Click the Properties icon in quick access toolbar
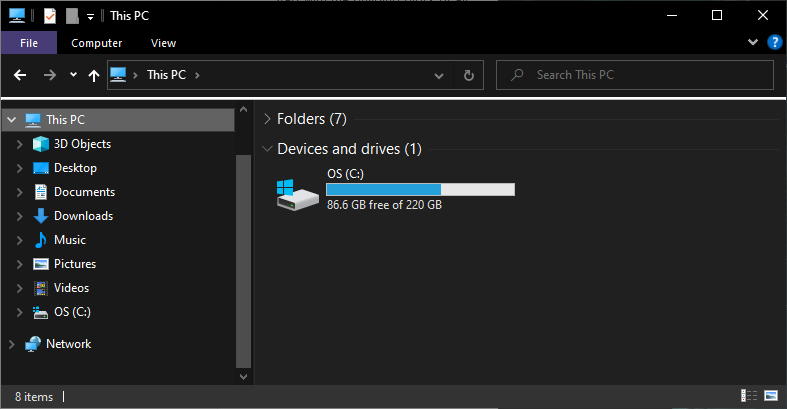This screenshot has width=787, height=409. [50, 16]
